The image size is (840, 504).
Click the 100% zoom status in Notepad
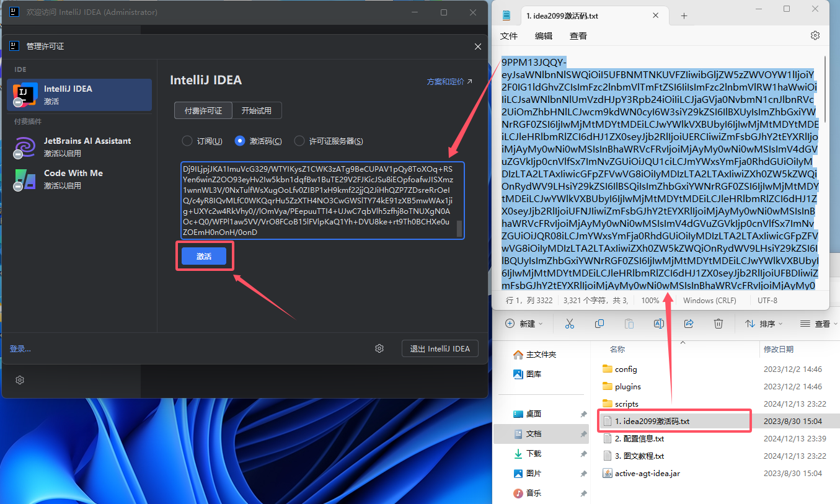coord(650,301)
